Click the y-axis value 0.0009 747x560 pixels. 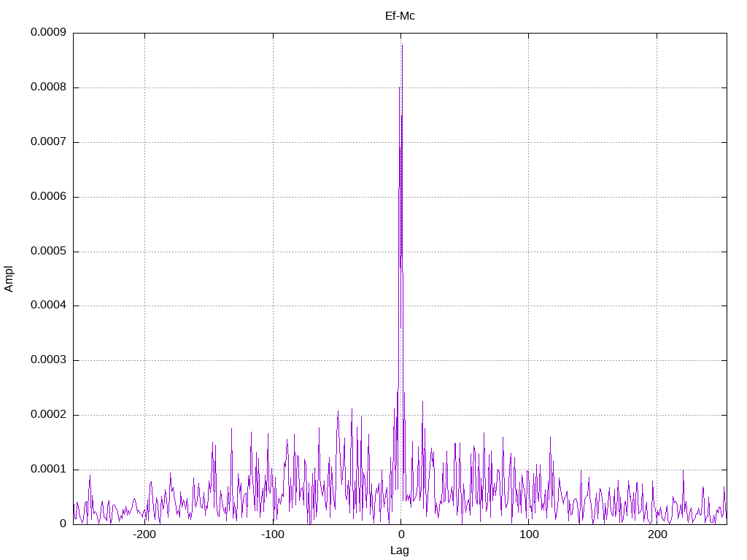coord(48,32)
